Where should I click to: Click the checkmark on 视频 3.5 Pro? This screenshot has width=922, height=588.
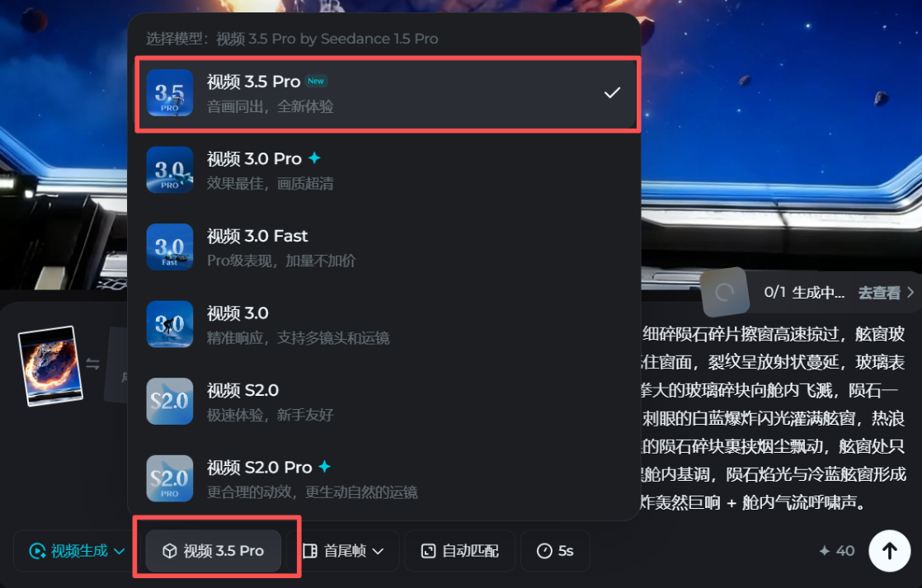click(x=612, y=93)
